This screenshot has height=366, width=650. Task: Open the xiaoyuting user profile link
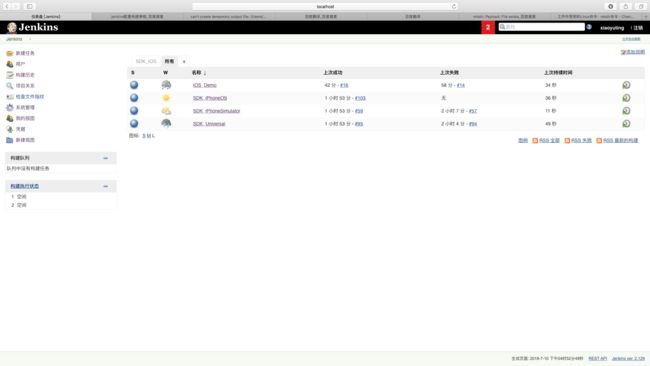tap(612, 28)
